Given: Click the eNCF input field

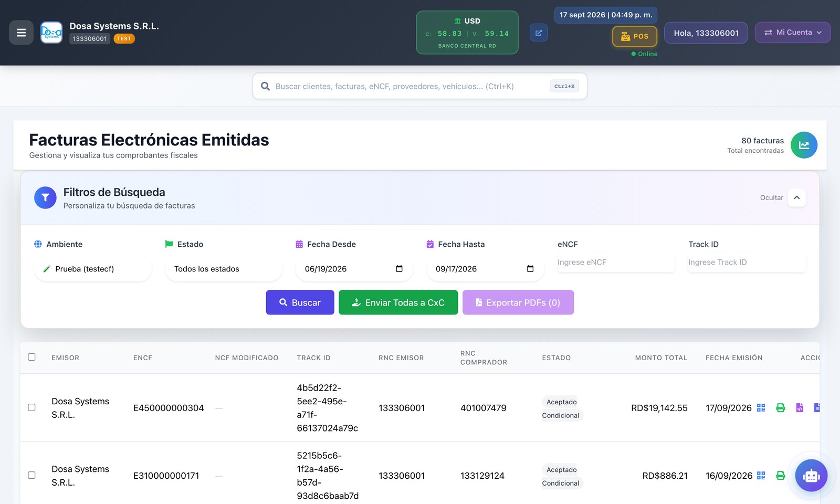Looking at the screenshot, I should click(x=616, y=262).
